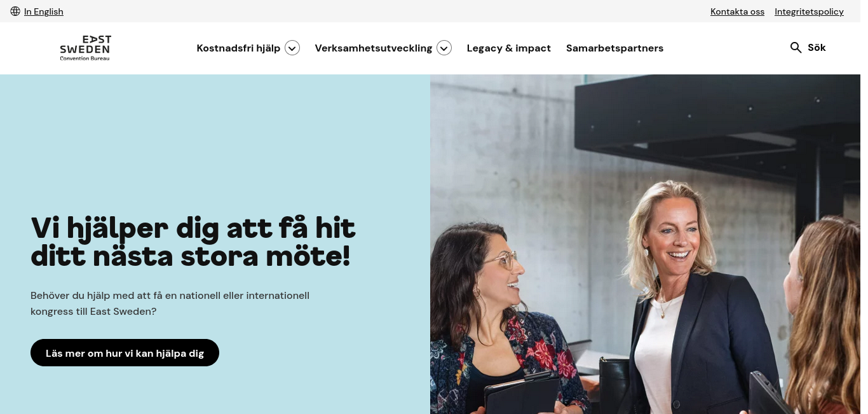Image resolution: width=868 pixels, height=414 pixels.
Task: Open the Kostnadsfri hjälp menu item
Action: [x=238, y=48]
